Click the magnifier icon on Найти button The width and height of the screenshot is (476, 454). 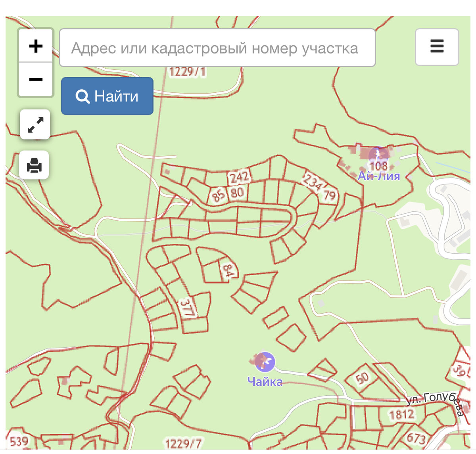pos(83,96)
